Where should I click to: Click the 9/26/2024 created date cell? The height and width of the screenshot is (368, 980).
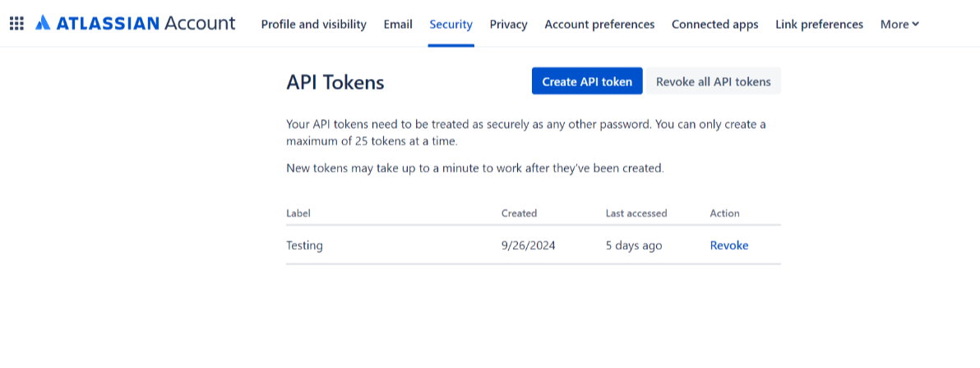click(x=528, y=246)
